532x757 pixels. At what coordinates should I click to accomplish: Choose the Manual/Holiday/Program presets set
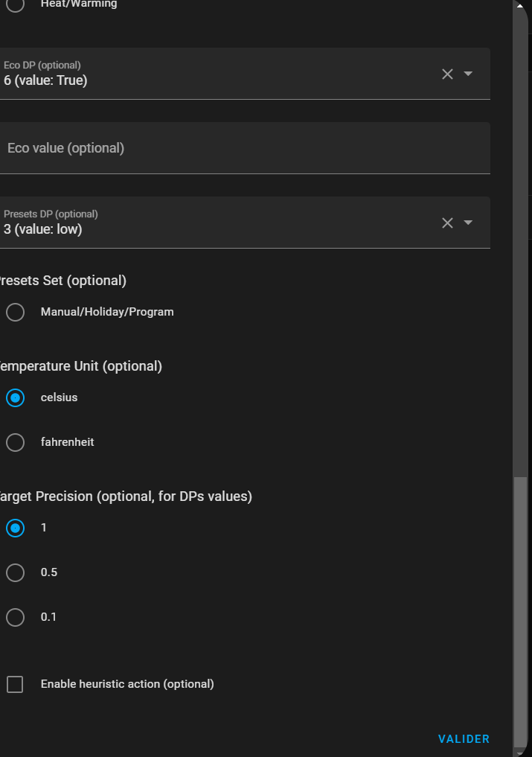pos(15,312)
